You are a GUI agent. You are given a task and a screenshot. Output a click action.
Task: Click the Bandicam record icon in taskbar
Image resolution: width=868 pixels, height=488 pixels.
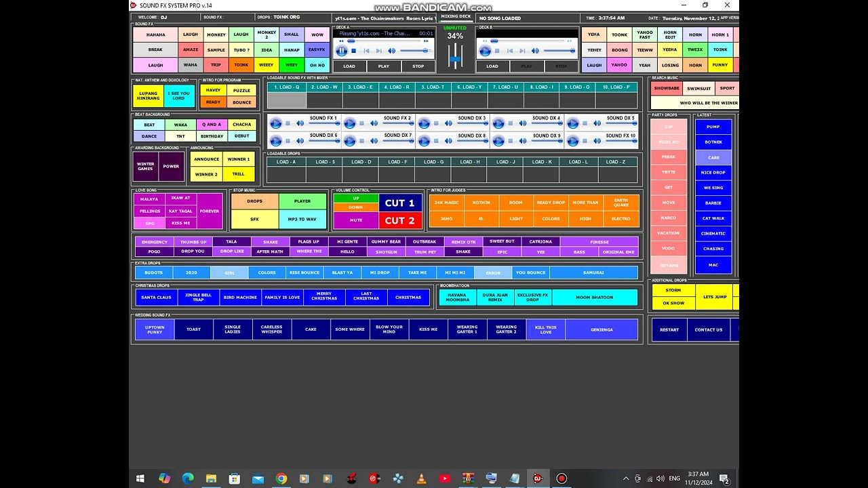(561, 479)
